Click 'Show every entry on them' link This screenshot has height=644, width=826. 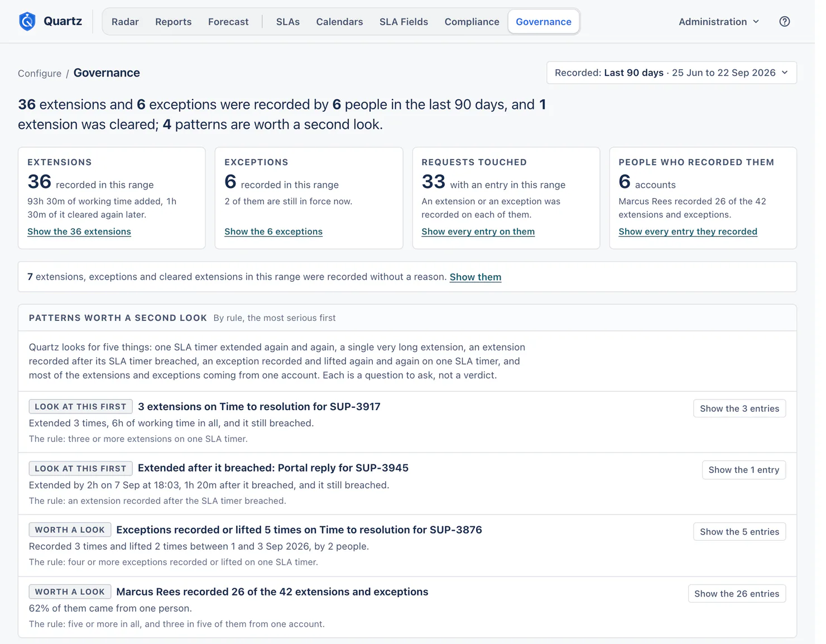(x=478, y=232)
